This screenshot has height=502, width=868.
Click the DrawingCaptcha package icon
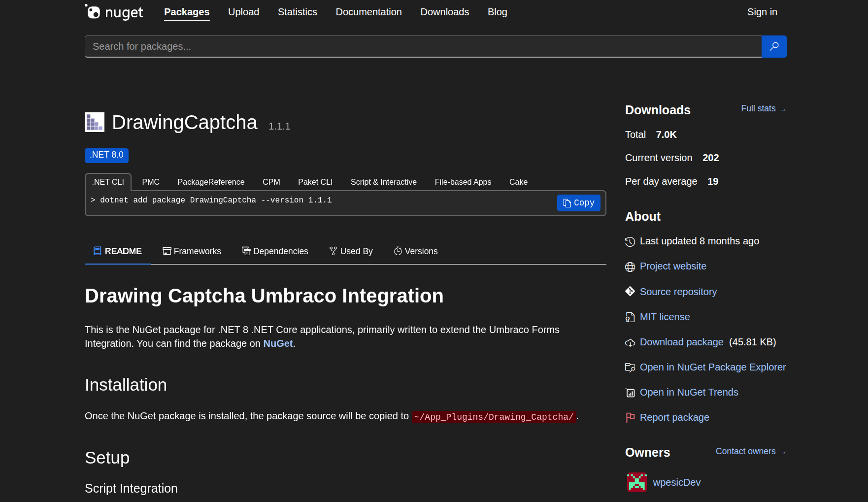pos(95,122)
